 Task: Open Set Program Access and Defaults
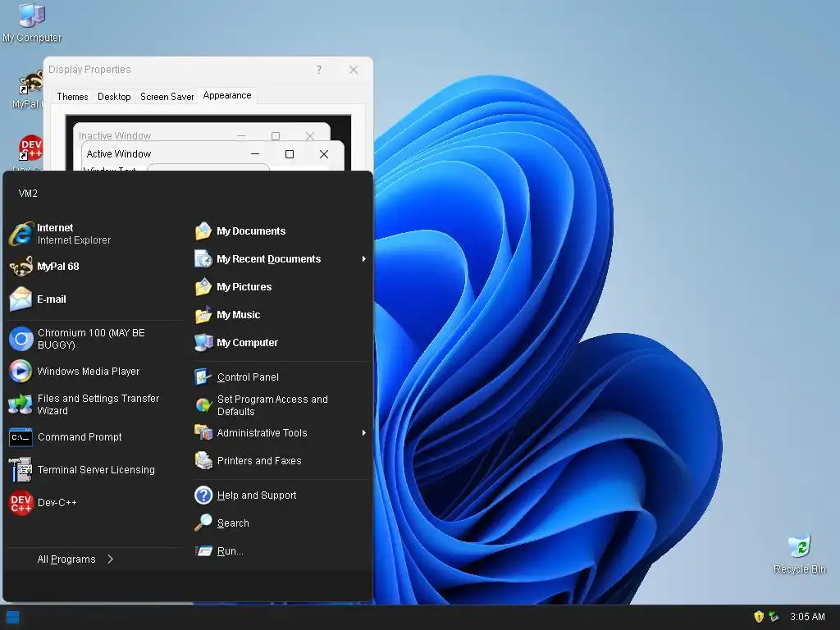coord(281,405)
